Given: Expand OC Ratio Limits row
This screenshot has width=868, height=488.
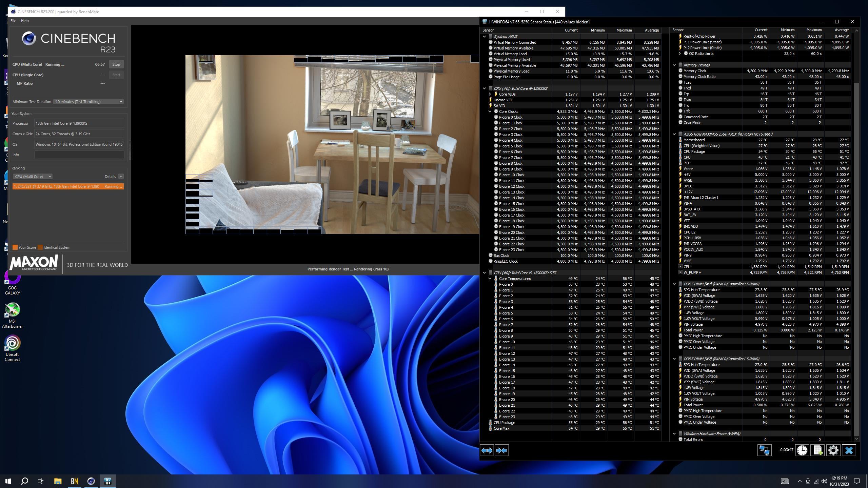Looking at the screenshot, I should [679, 54].
